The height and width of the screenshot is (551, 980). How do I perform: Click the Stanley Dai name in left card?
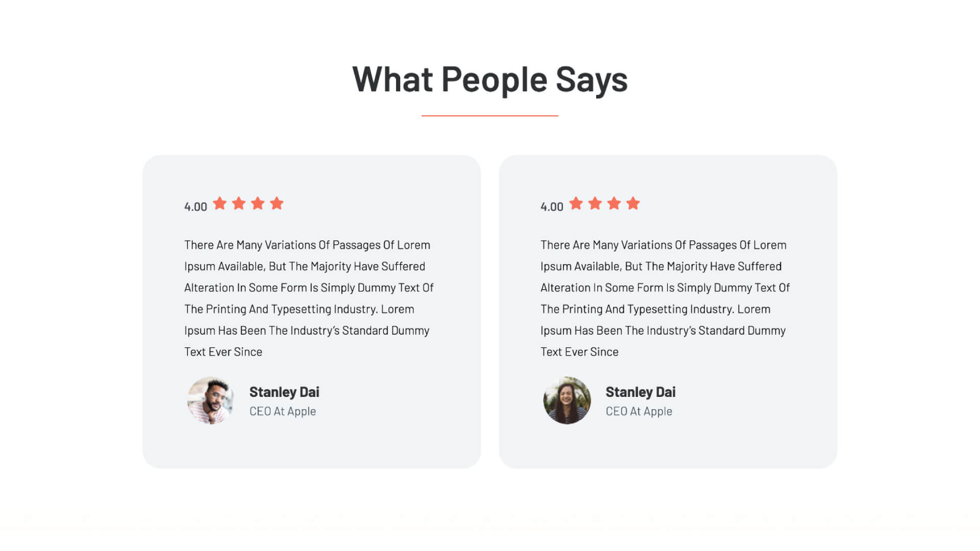284,392
